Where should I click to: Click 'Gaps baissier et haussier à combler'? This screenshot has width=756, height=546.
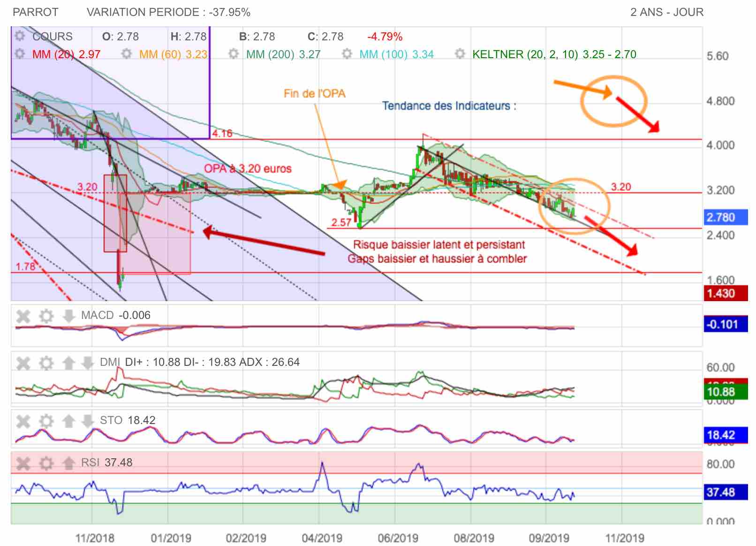tap(437, 258)
